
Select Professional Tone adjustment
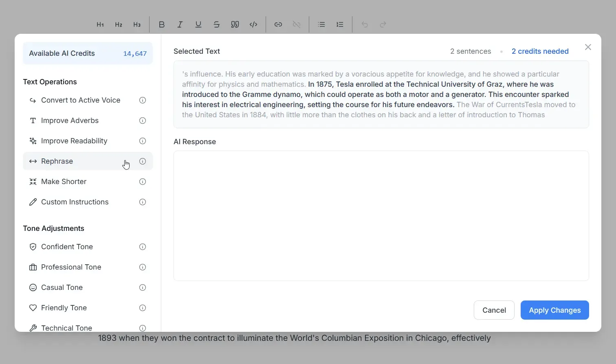pyautogui.click(x=71, y=267)
